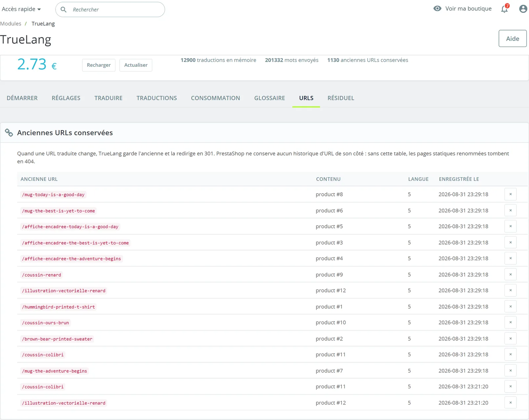Delete /illustration-vectorielle-renard row saved at 23:29:18
This screenshot has width=529, height=420.
(x=510, y=290)
